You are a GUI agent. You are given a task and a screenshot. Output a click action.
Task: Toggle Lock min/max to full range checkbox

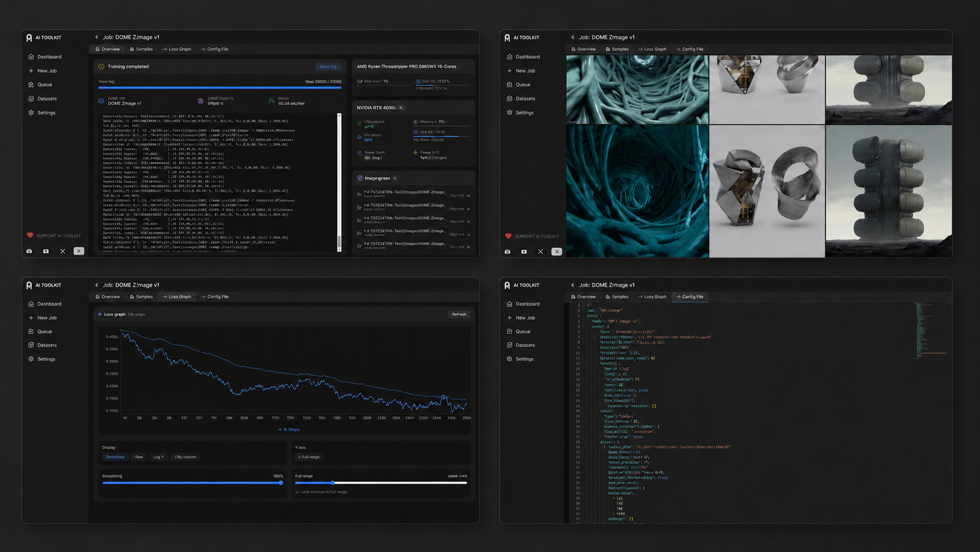click(297, 492)
